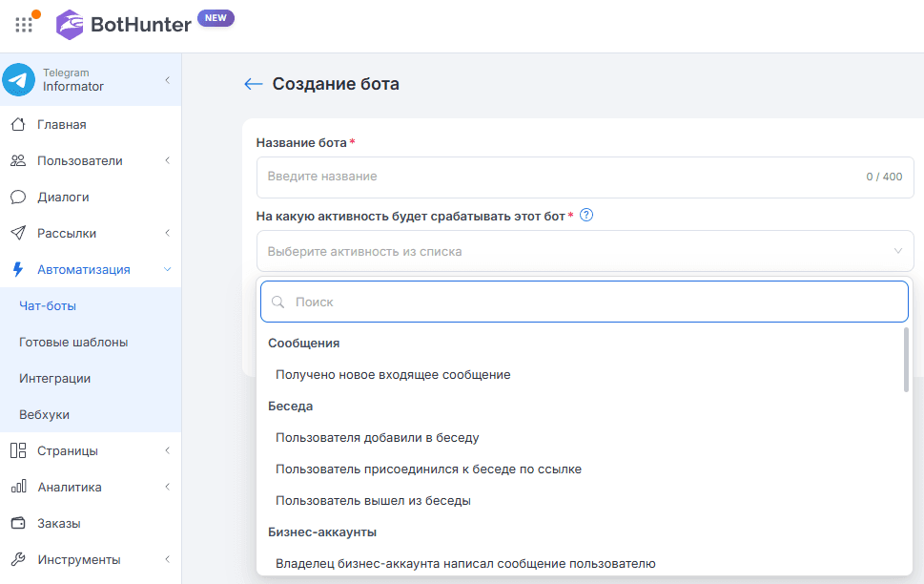
Task: Click the help question mark icon
Action: coord(586,216)
